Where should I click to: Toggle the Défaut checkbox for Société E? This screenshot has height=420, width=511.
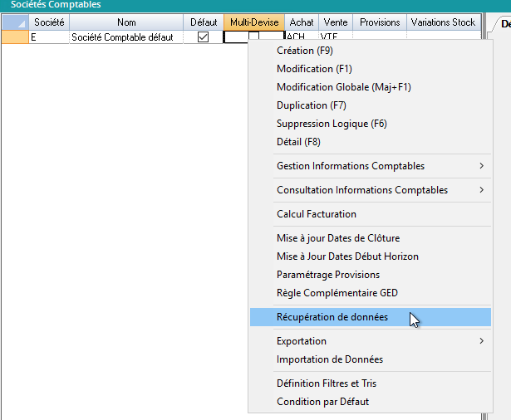tap(204, 37)
